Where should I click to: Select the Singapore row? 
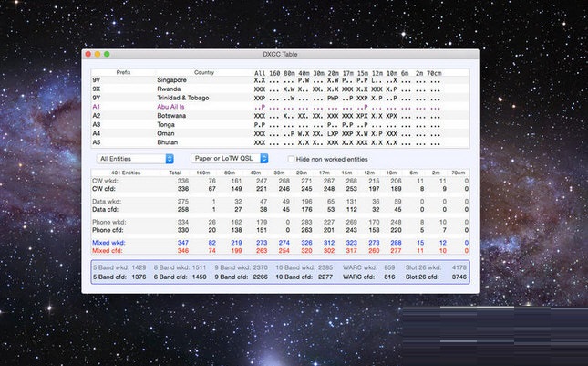coord(280,80)
